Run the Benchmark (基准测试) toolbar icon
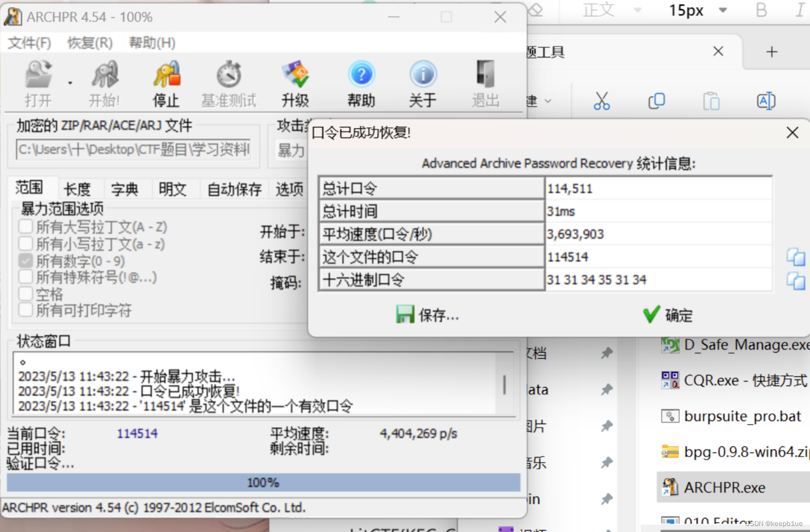Image resolution: width=810 pixels, height=532 pixels. pos(229,83)
